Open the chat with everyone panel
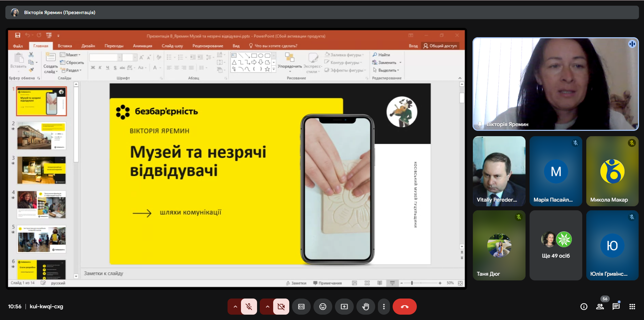This screenshot has height=320, width=644. [616, 307]
